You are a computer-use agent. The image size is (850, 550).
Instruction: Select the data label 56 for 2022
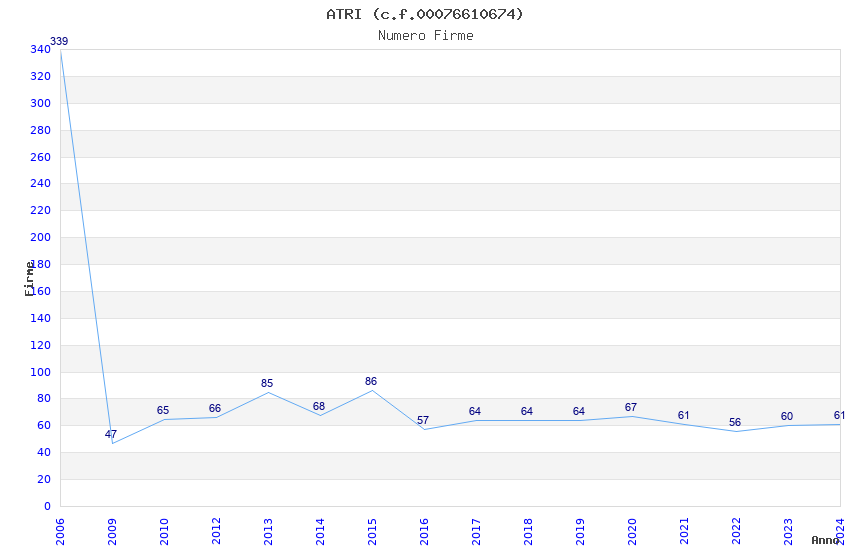pyautogui.click(x=735, y=422)
